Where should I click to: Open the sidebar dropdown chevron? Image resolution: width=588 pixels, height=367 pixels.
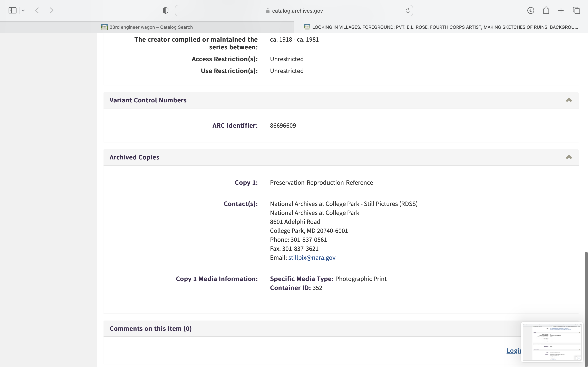[x=23, y=10]
